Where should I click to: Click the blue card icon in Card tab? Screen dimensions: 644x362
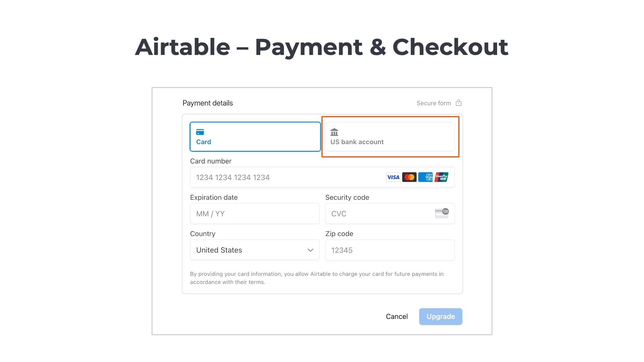coord(200,132)
